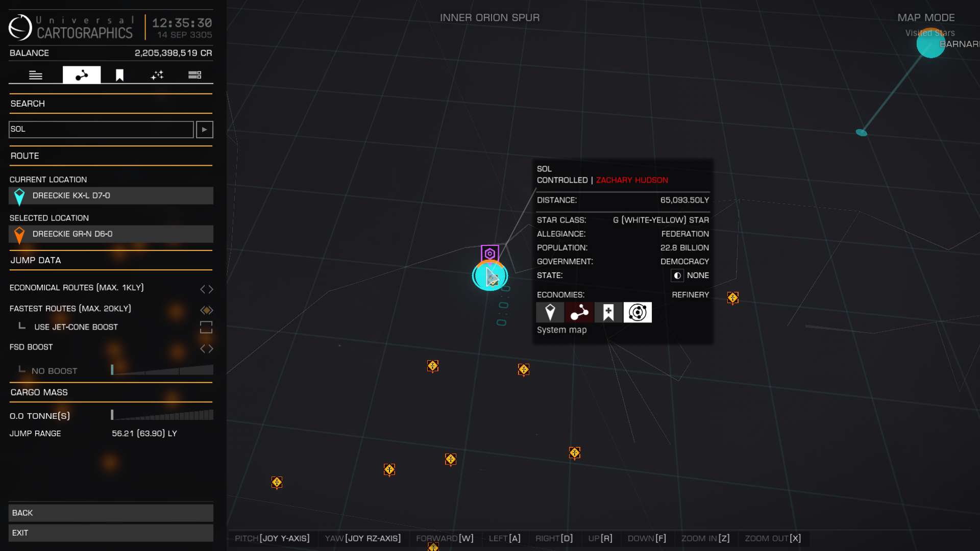Open the System map icon
This screenshot has height=551, width=980.
click(x=638, y=312)
